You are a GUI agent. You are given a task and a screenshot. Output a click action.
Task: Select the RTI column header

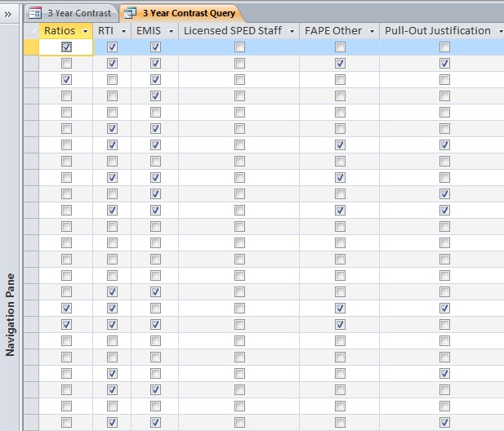click(112, 31)
